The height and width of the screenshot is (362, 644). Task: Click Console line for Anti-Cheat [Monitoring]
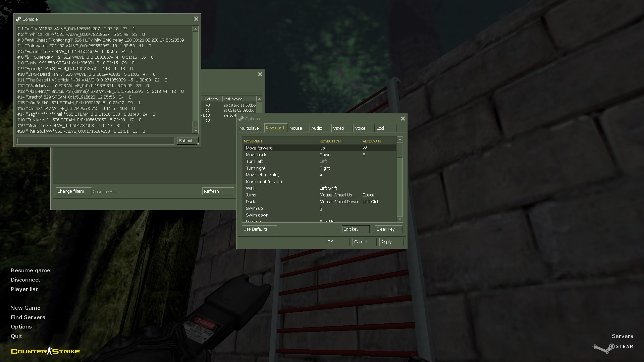(x=101, y=40)
